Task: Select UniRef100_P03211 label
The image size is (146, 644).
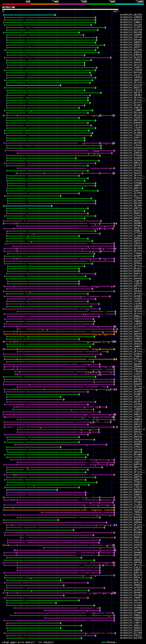Action: pyautogui.click(x=131, y=329)
